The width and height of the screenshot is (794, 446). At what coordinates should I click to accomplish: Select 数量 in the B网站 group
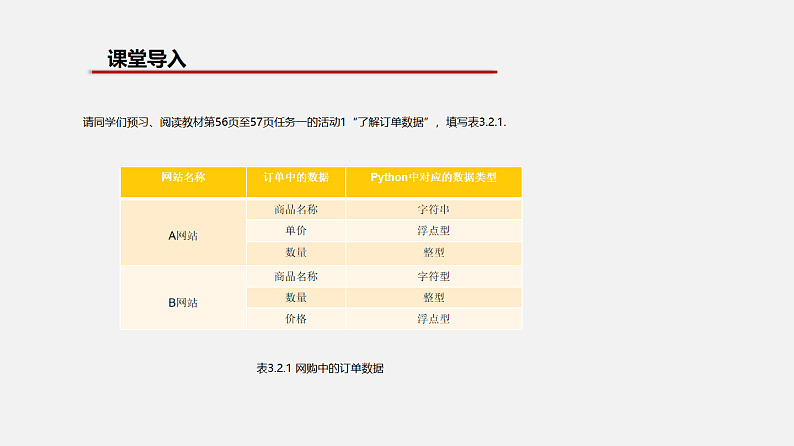tap(295, 297)
